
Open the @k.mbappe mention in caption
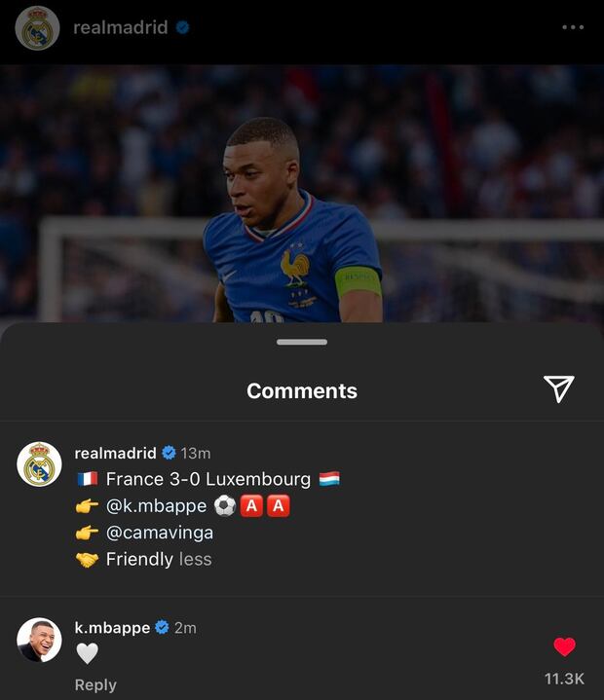coord(156,506)
